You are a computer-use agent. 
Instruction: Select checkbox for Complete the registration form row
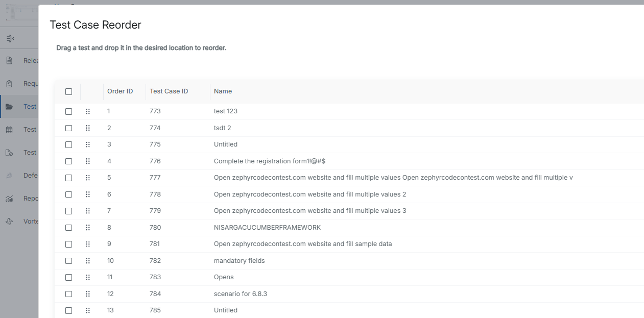[69, 161]
